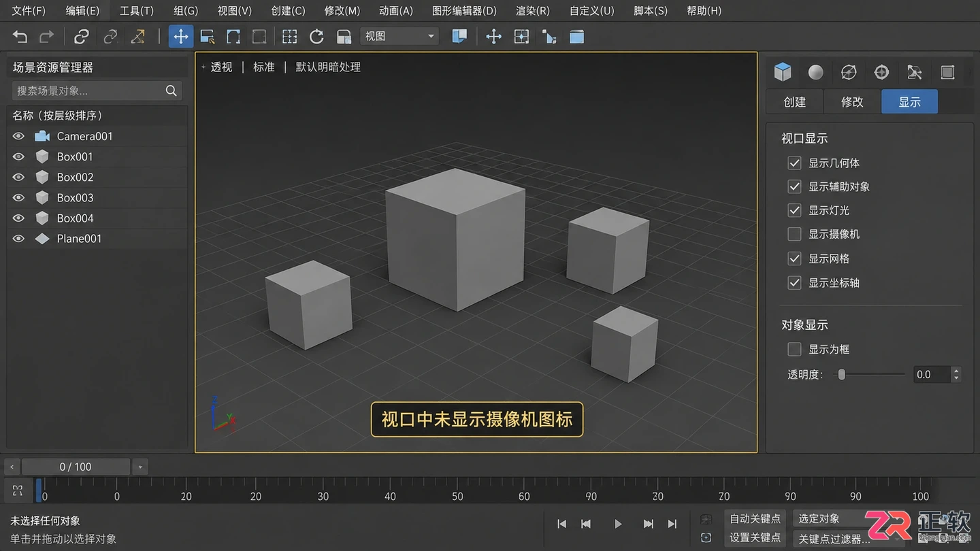
Task: Open the 渲染(R) menu
Action: click(x=533, y=11)
